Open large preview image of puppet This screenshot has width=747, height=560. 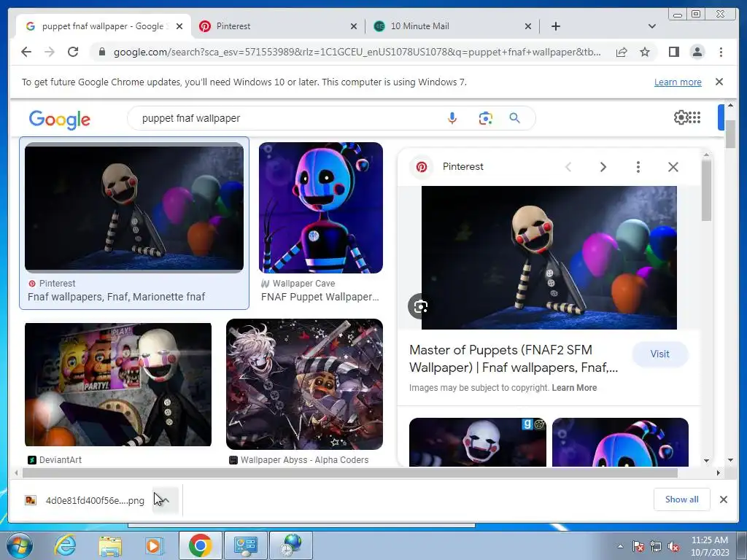point(549,257)
